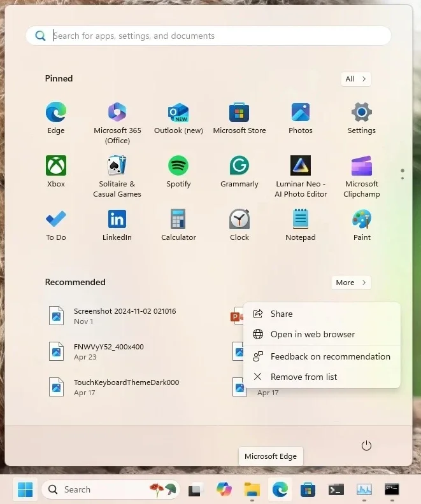Launch Luminar Neo AI Photo Editor

pyautogui.click(x=301, y=176)
